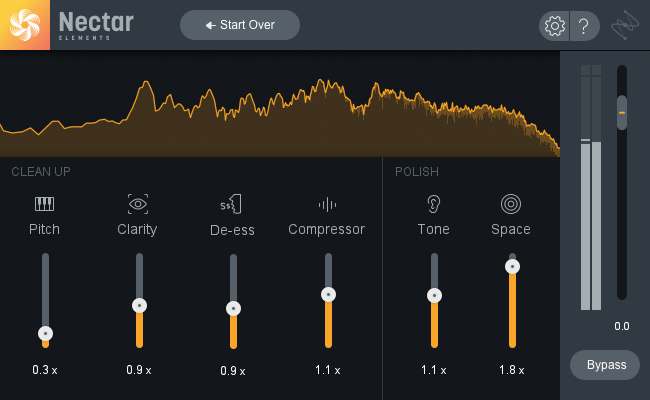Viewport: 650px width, 400px height.
Task: Click the output gain fader handle
Action: tap(622, 113)
